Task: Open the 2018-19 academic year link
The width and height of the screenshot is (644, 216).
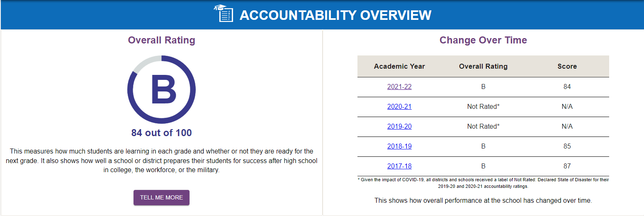Action: pyautogui.click(x=399, y=146)
